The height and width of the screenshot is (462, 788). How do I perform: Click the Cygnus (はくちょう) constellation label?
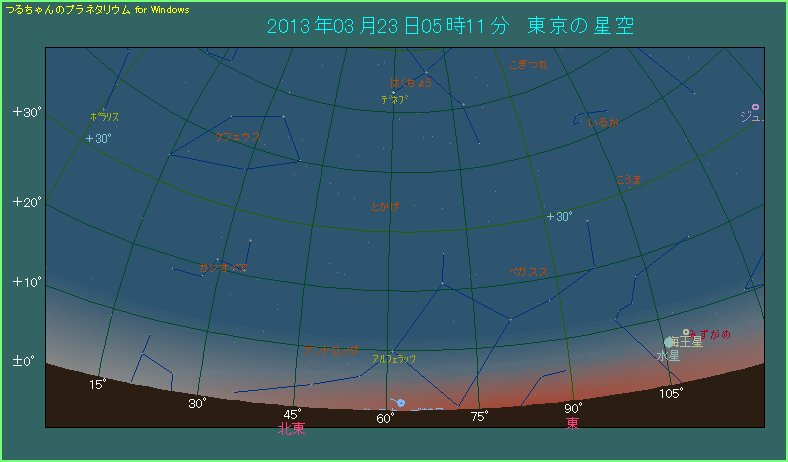(x=411, y=83)
